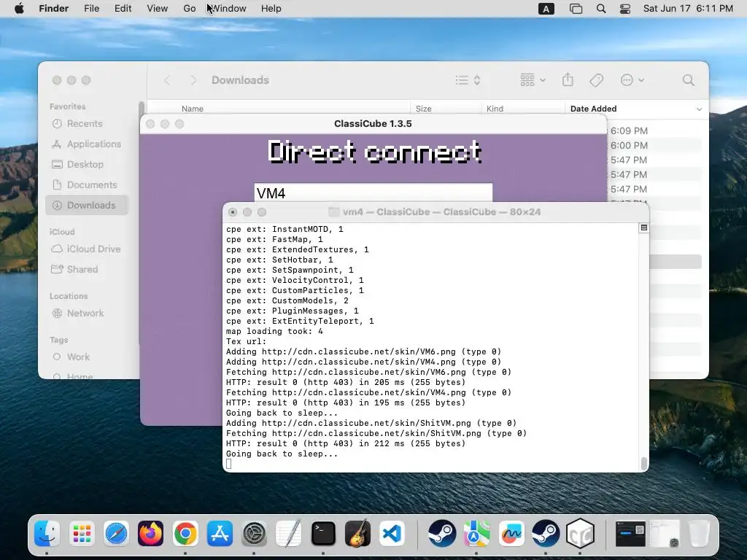Select Network under Locations
747x560 pixels.
[x=85, y=314]
